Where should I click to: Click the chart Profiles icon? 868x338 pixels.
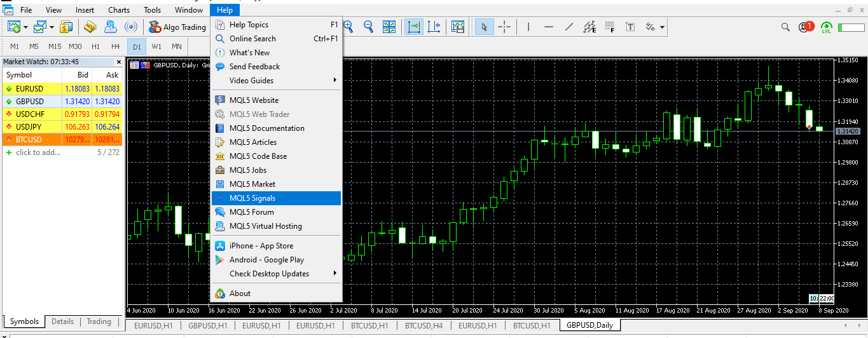40,27
